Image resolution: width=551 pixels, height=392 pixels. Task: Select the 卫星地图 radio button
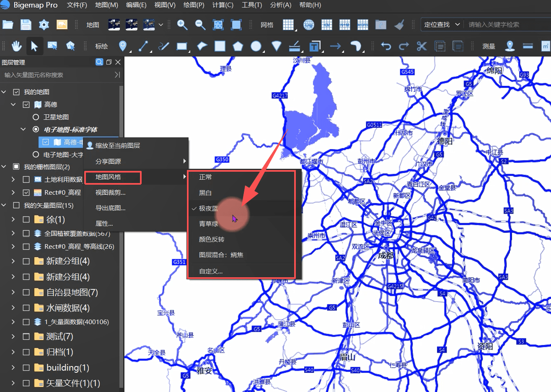(x=36, y=117)
